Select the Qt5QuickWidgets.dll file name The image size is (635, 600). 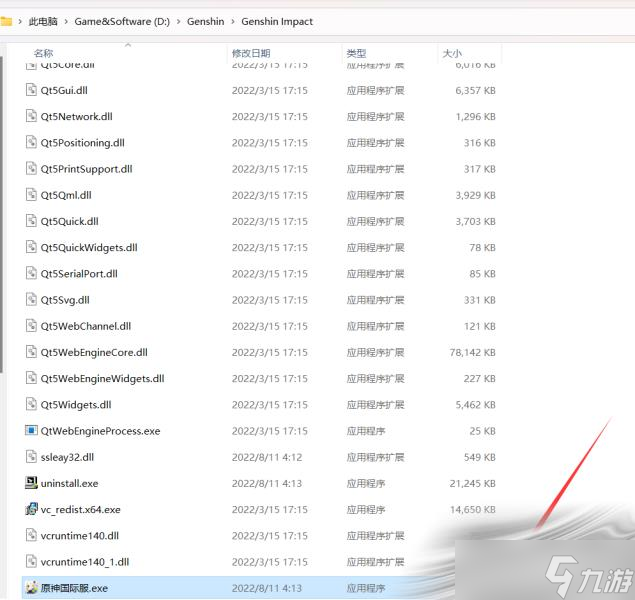pos(89,247)
